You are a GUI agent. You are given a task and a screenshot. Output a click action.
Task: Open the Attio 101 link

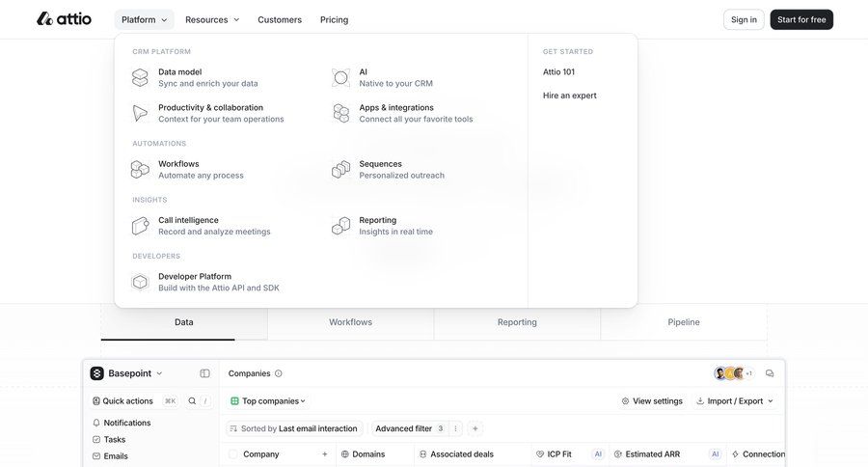pyautogui.click(x=558, y=72)
